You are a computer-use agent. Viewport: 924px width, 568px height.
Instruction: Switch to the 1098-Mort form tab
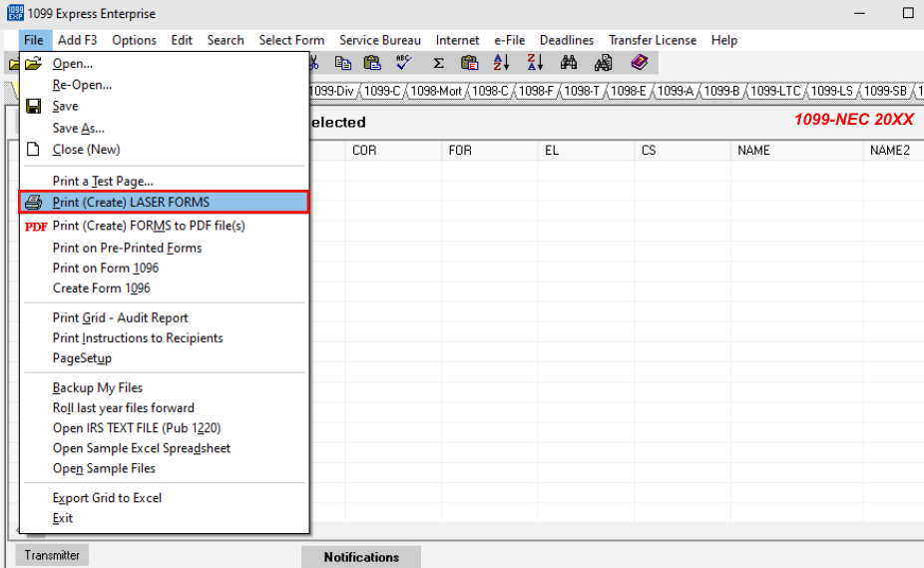coord(436,91)
